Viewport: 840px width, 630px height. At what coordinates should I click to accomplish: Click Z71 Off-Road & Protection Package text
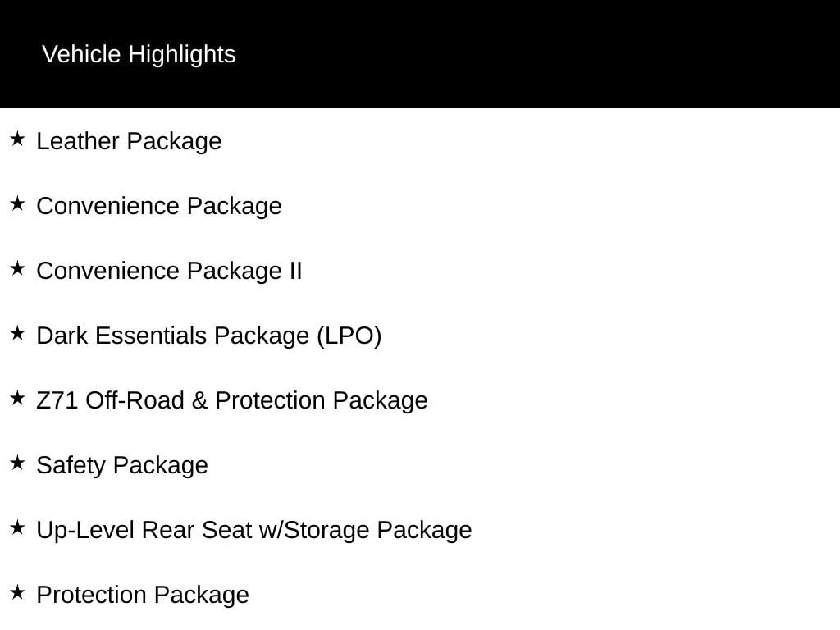coord(232,400)
